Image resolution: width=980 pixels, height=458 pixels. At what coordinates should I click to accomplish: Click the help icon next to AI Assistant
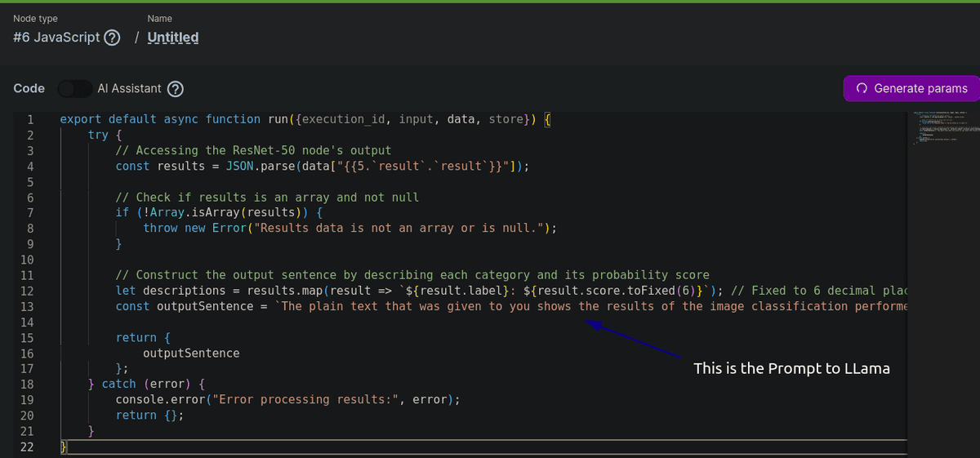175,88
